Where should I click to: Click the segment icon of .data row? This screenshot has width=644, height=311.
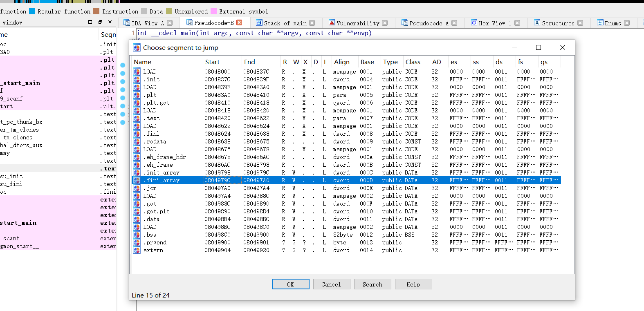click(137, 219)
